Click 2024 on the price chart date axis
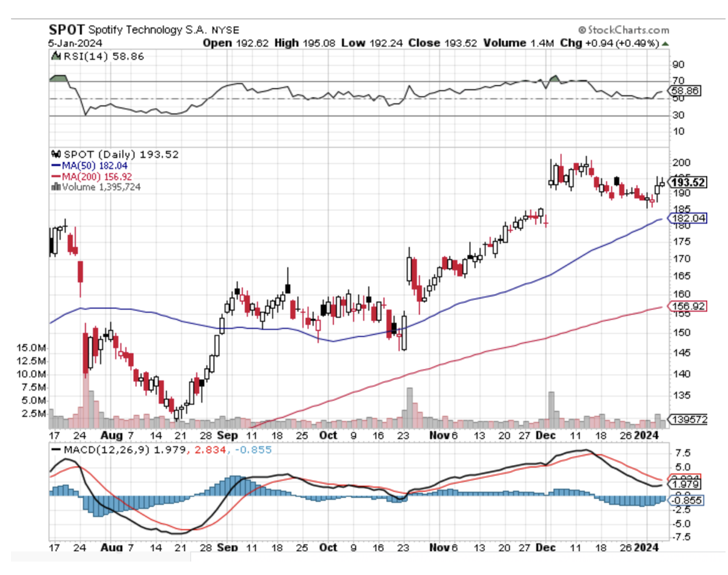This screenshot has width=728, height=575. click(647, 435)
